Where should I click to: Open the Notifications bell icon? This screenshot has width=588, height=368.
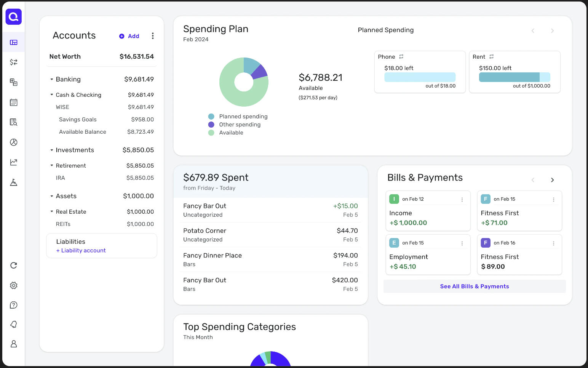click(13, 324)
